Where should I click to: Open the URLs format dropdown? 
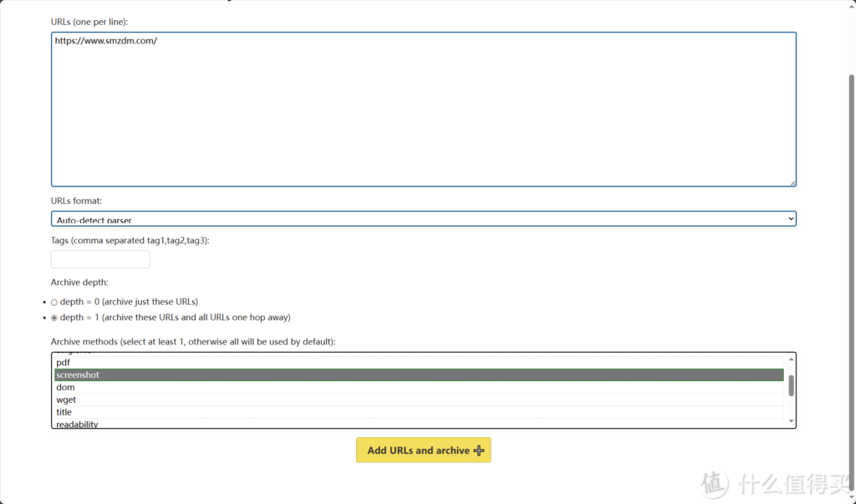pyautogui.click(x=423, y=219)
